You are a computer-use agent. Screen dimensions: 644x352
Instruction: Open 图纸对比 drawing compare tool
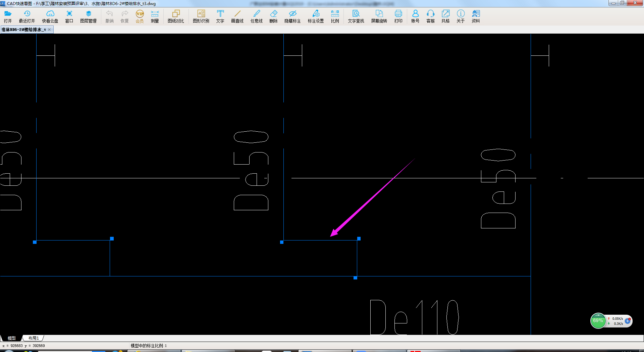[x=176, y=16]
